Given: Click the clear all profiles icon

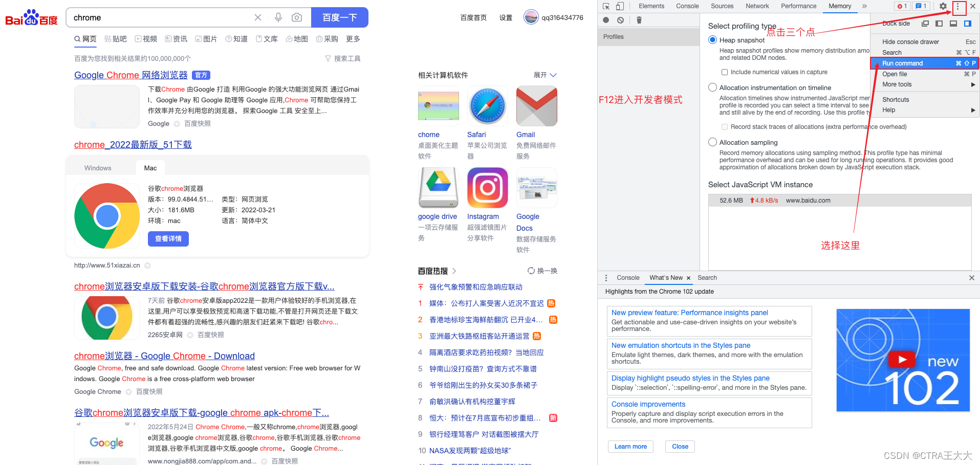Looking at the screenshot, I should pyautogui.click(x=620, y=20).
